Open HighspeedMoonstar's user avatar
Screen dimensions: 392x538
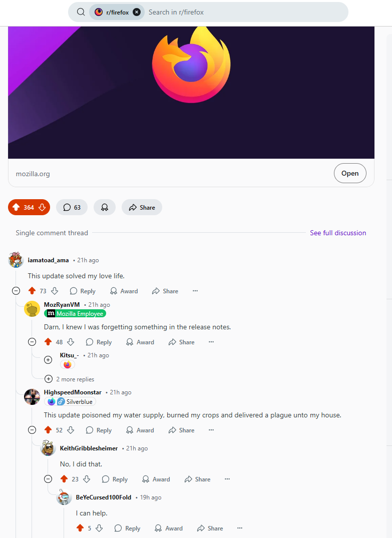tap(32, 397)
